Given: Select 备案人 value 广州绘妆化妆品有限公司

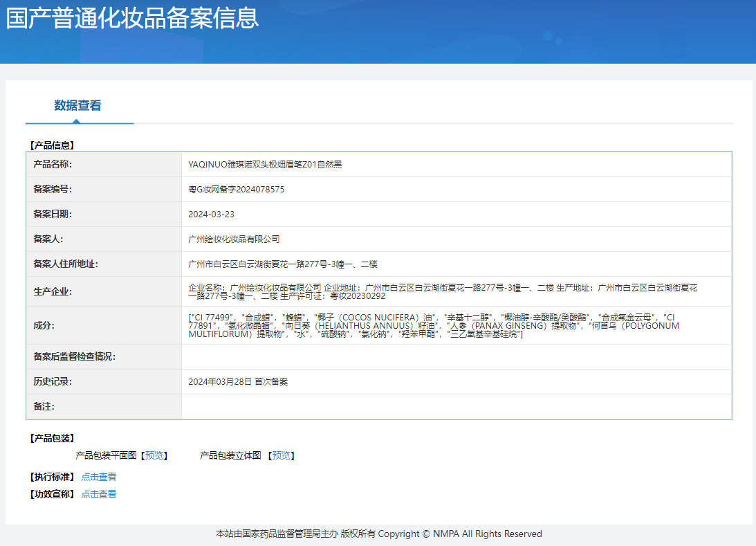Looking at the screenshot, I should point(234,239).
